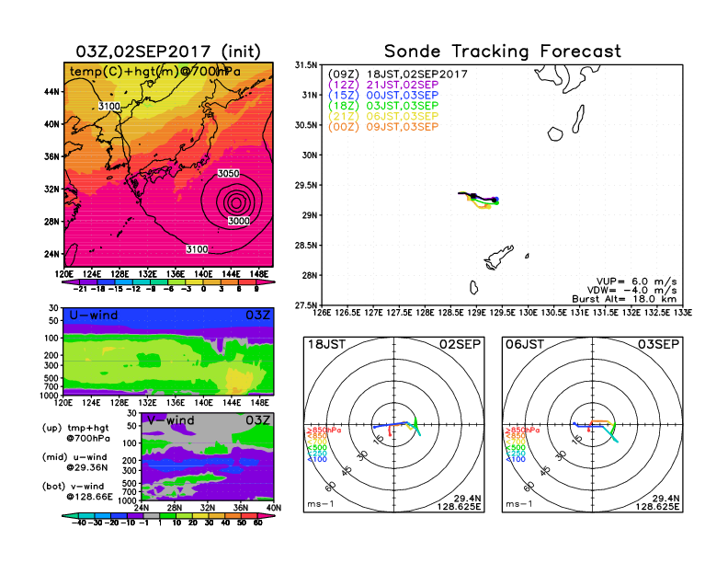This screenshot has width=728, height=563.
Task: Select the "temp(C)+hgt(m)@700hPa" map label
Action: coord(155,72)
